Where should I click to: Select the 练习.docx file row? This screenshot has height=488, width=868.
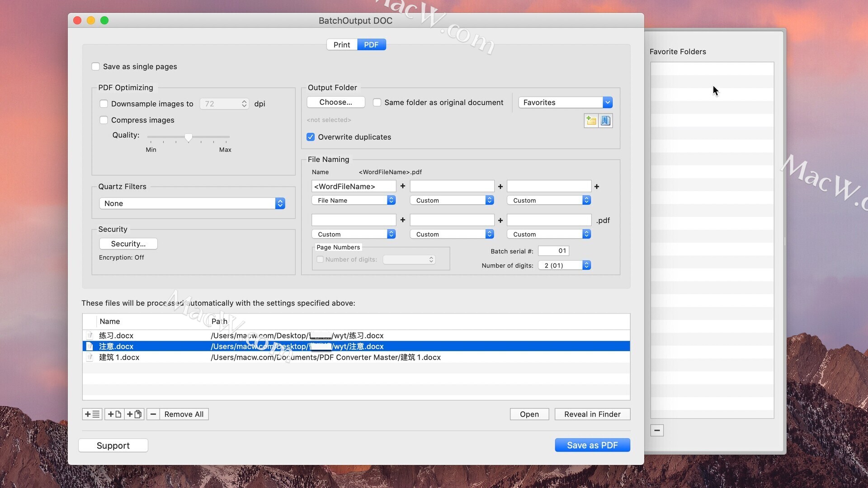tap(356, 336)
